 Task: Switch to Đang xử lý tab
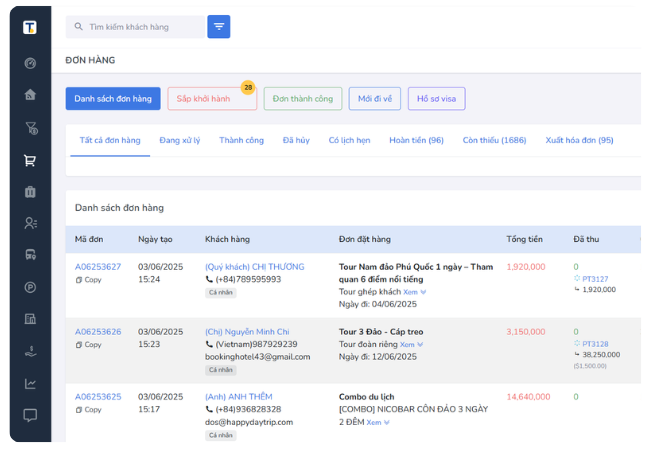(179, 140)
